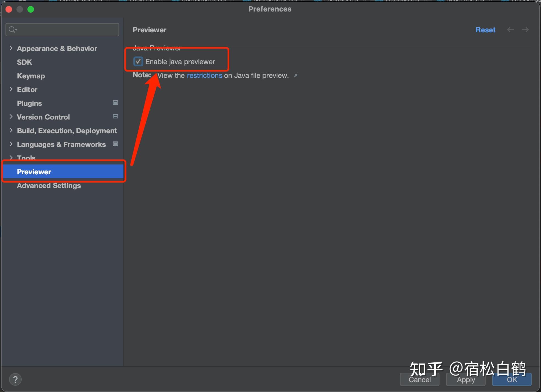Select SDK in settings tree
541x392 pixels.
click(x=24, y=62)
